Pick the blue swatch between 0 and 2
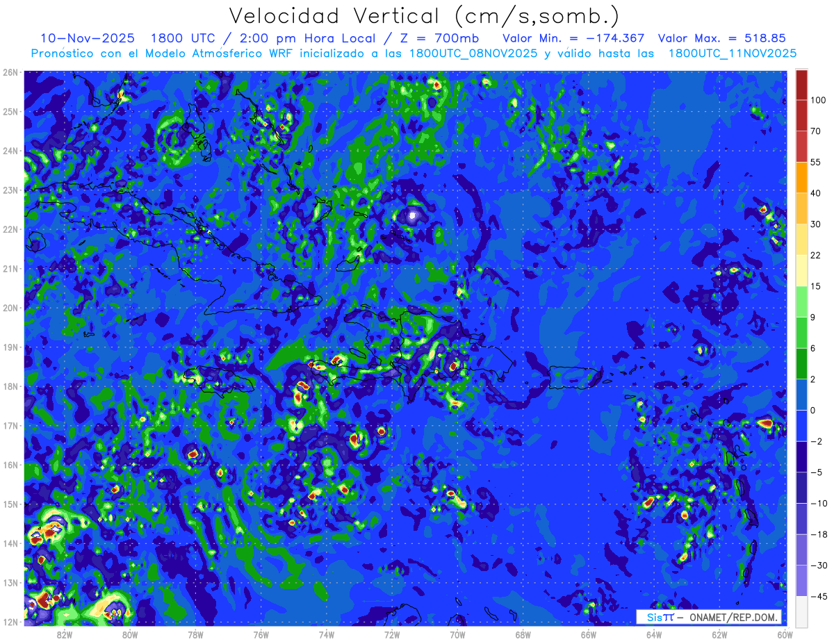Viewport: 834px width, 644px height. tap(801, 394)
